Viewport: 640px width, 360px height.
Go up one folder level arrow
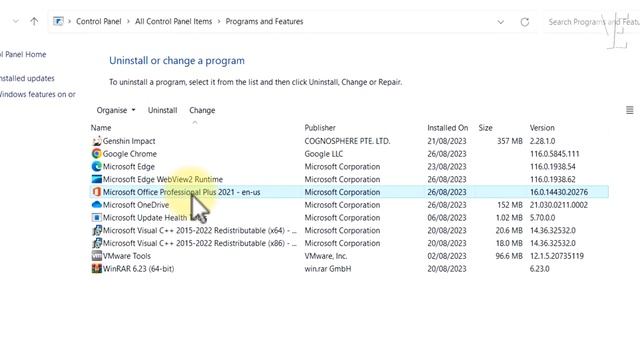(34, 21)
